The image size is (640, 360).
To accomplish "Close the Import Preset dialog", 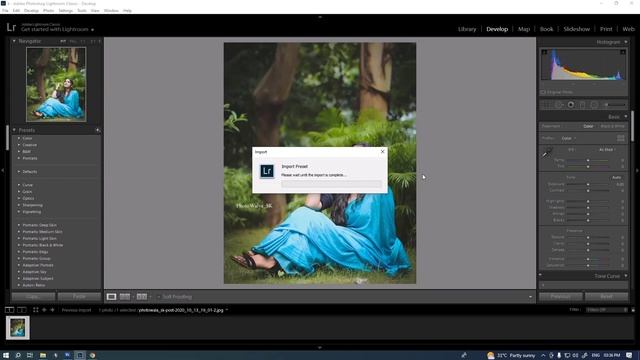I will 382,151.
